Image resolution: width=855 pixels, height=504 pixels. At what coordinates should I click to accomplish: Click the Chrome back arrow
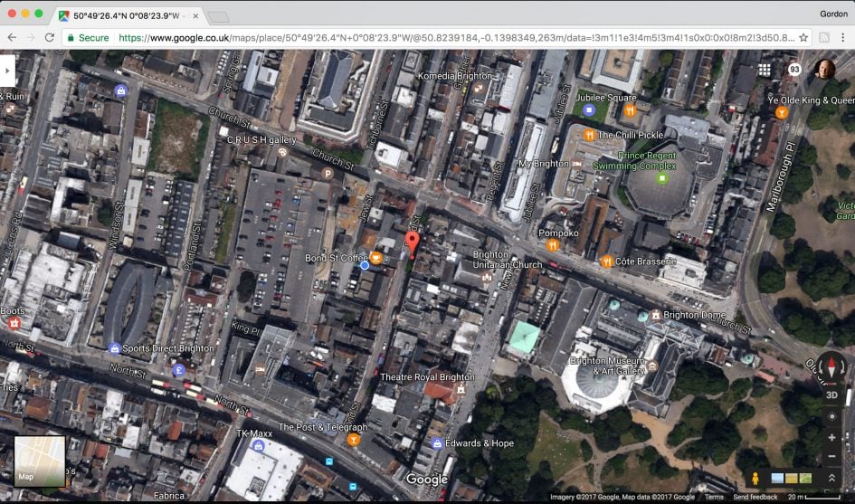[x=12, y=38]
